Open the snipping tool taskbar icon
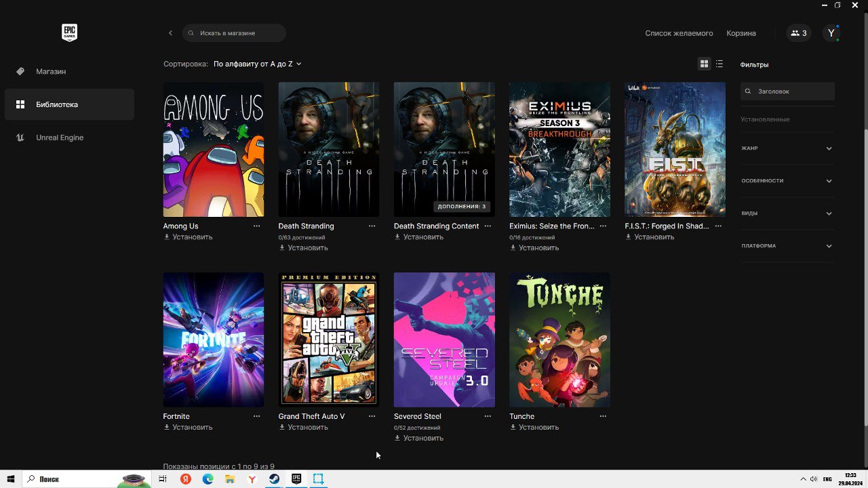Image resolution: width=868 pixels, height=488 pixels. pyautogui.click(x=318, y=479)
